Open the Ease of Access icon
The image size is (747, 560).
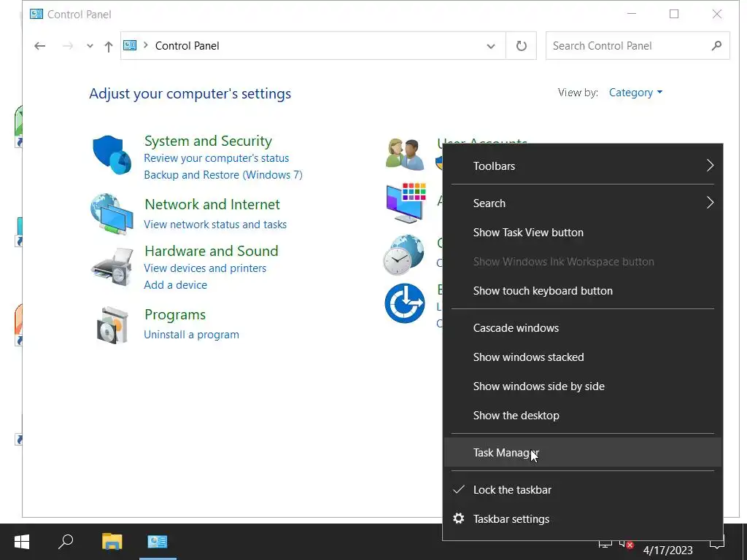(x=404, y=303)
